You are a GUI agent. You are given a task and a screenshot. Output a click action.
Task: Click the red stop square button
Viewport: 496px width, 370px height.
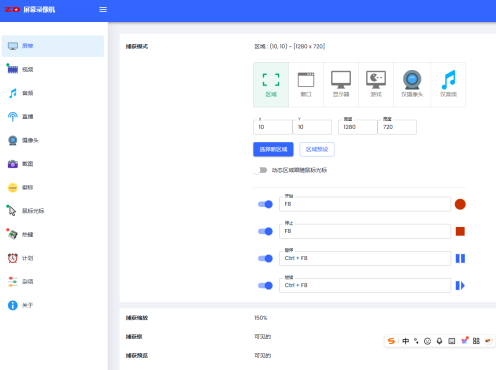460,231
